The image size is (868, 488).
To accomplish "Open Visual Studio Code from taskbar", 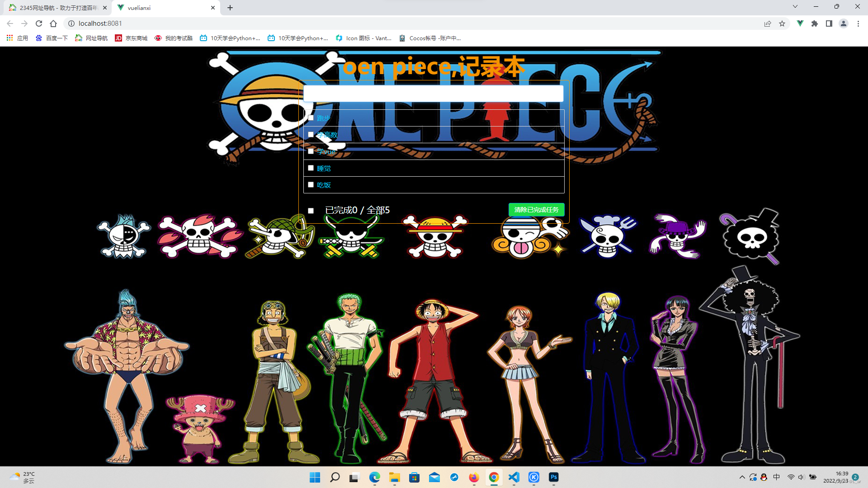I will [x=514, y=477].
